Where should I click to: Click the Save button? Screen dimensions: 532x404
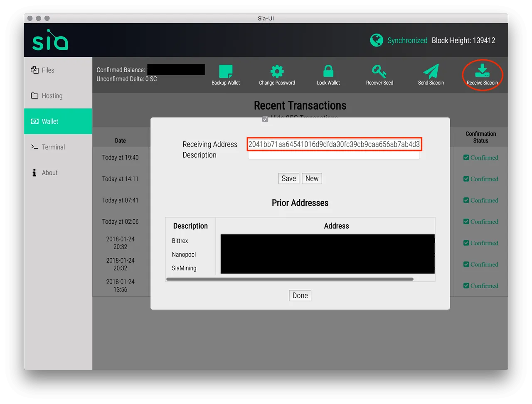(289, 179)
